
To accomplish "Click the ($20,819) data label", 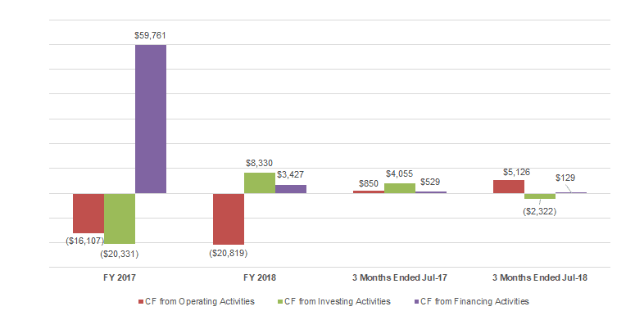I will pos(229,253).
